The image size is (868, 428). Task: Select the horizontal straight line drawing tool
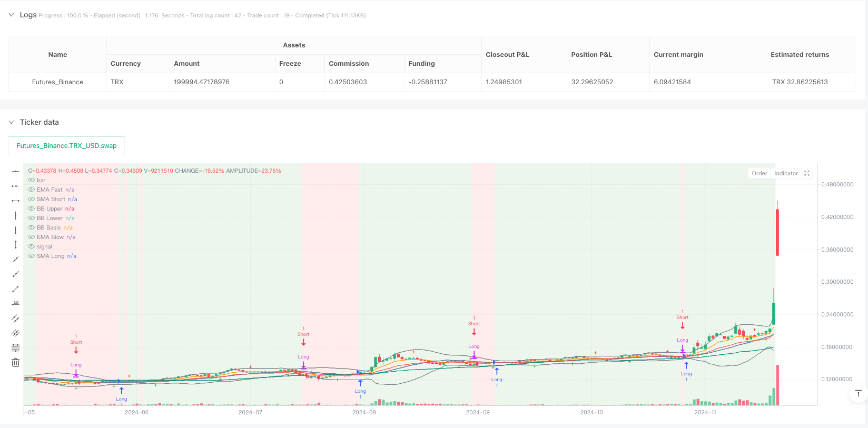point(15,171)
